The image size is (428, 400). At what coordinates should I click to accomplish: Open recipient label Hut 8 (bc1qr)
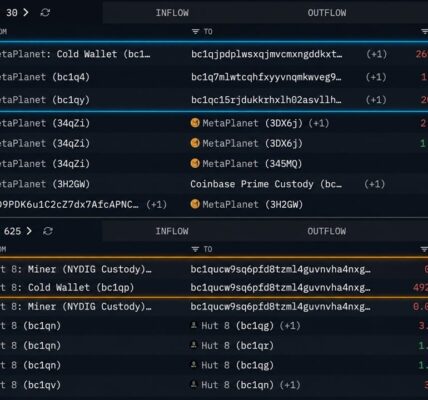(238, 345)
